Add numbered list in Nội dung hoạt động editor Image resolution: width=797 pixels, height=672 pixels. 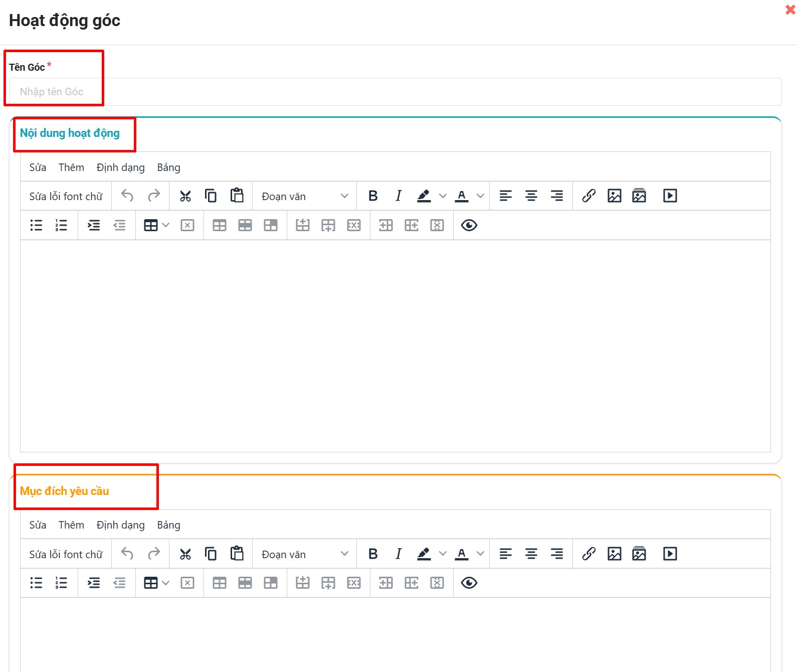pyautogui.click(x=61, y=226)
